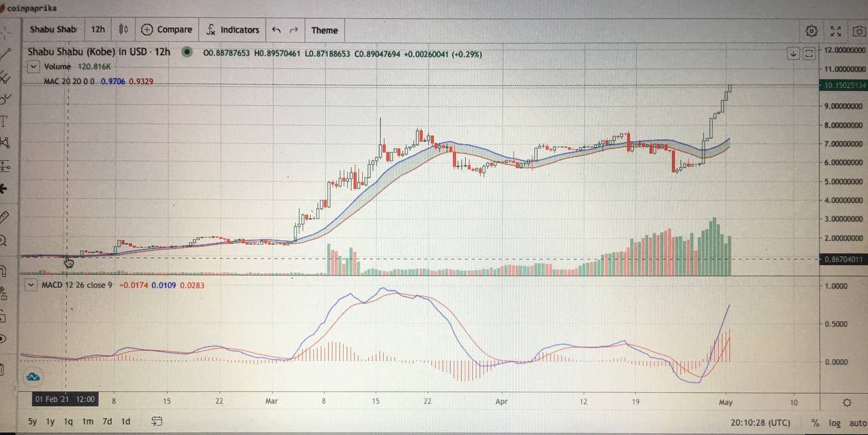Click the undo arrow in toolbar
The width and height of the screenshot is (868, 435).
(276, 30)
